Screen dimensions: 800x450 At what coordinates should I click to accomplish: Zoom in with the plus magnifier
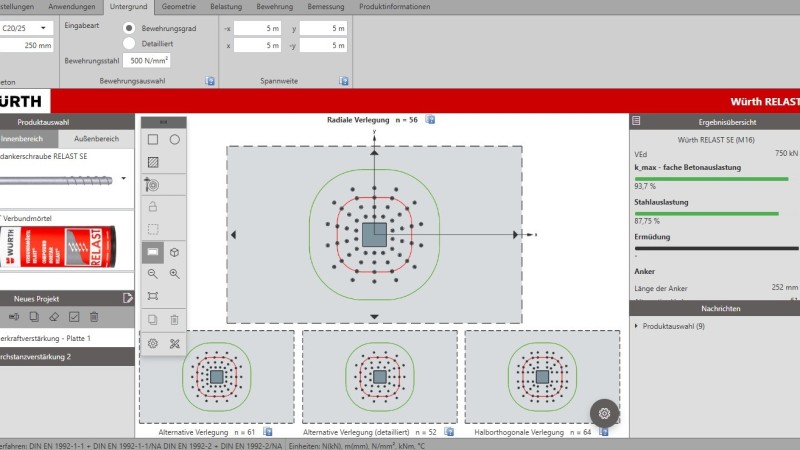tap(174, 274)
